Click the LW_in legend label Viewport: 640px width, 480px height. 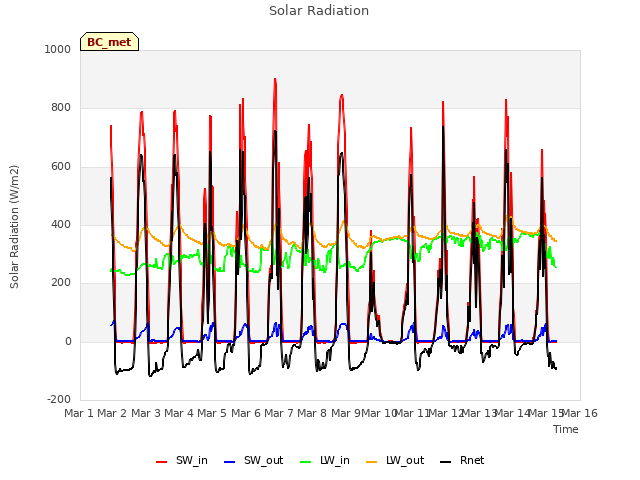coord(335,460)
